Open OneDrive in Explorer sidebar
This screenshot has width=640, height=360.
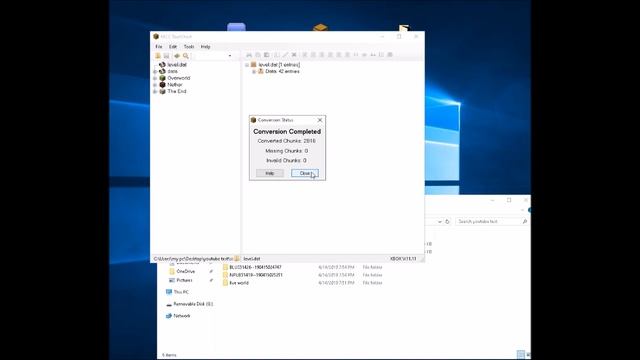[186, 271]
